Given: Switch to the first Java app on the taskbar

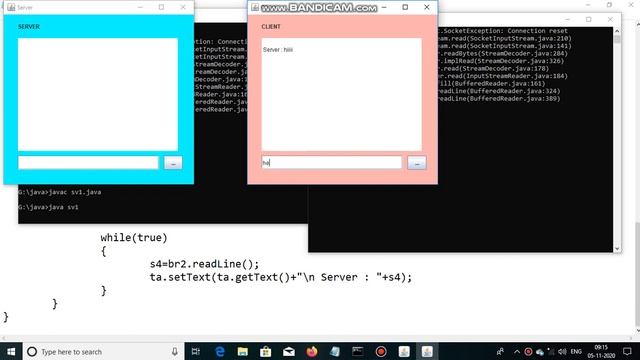Looking at the screenshot, I should coord(404,351).
